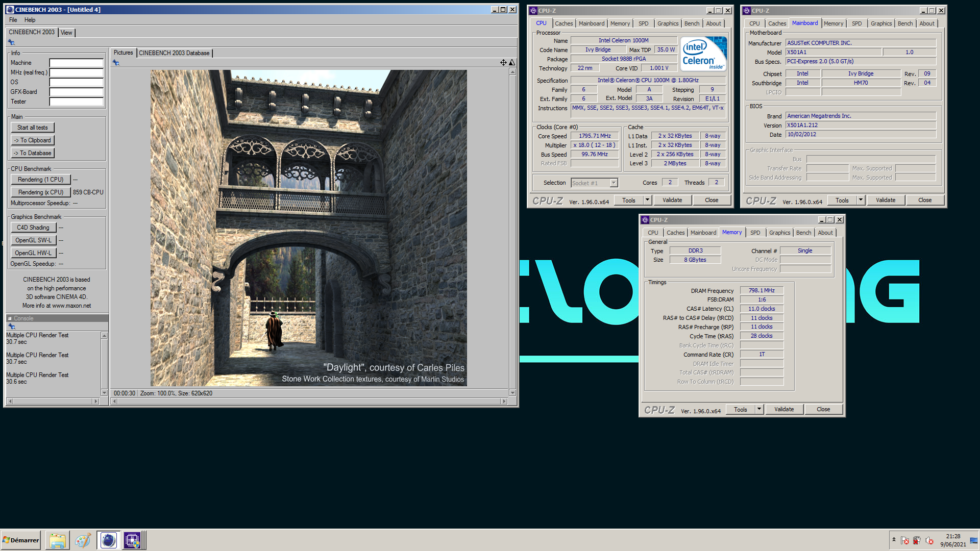The image size is (980, 551).
Task: Run Rendering (1 CPU) benchmark
Action: coord(41,180)
